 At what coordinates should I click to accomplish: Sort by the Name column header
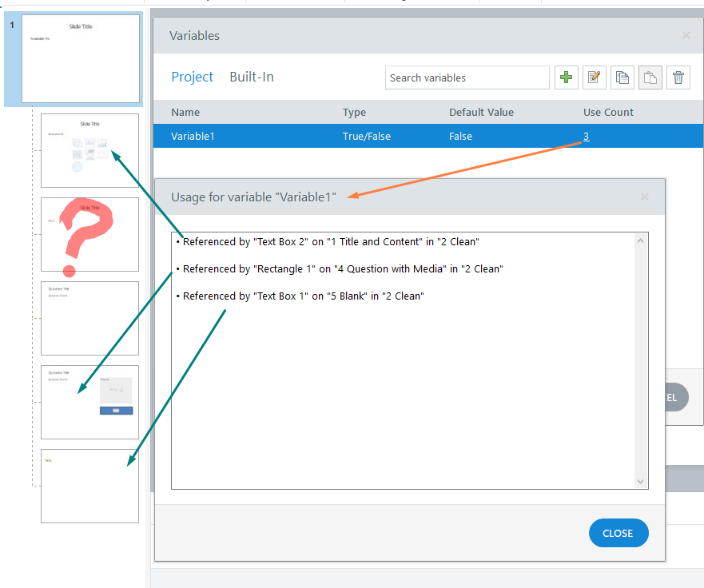coord(185,112)
